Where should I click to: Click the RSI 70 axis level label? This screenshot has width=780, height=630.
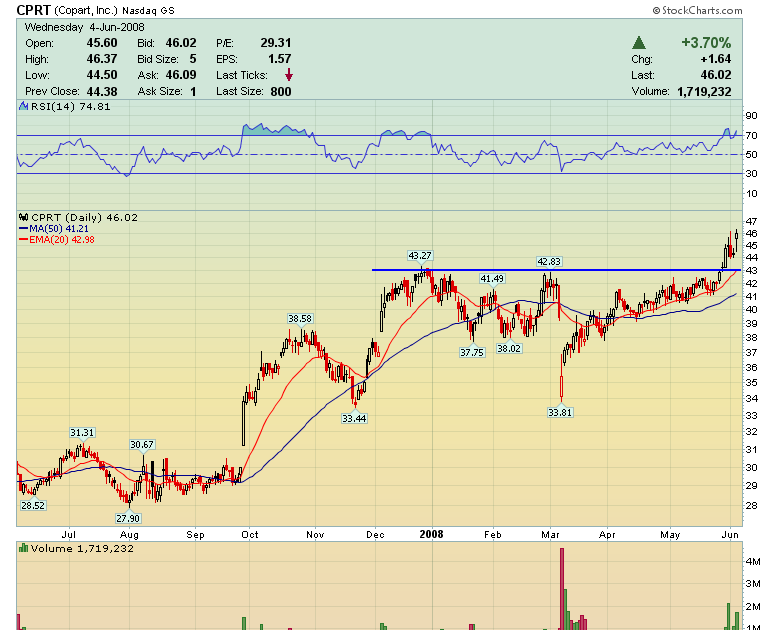pos(751,135)
